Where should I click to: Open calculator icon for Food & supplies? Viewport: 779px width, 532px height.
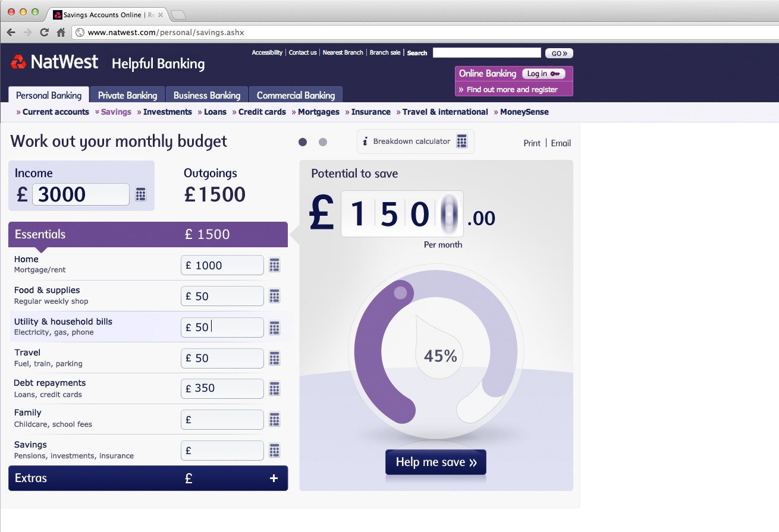(274, 296)
